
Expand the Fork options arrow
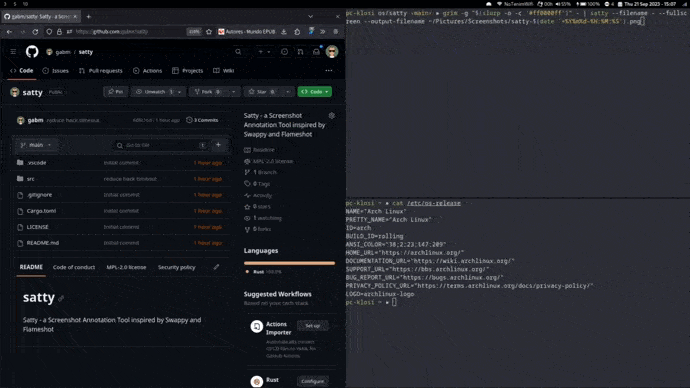234,92
